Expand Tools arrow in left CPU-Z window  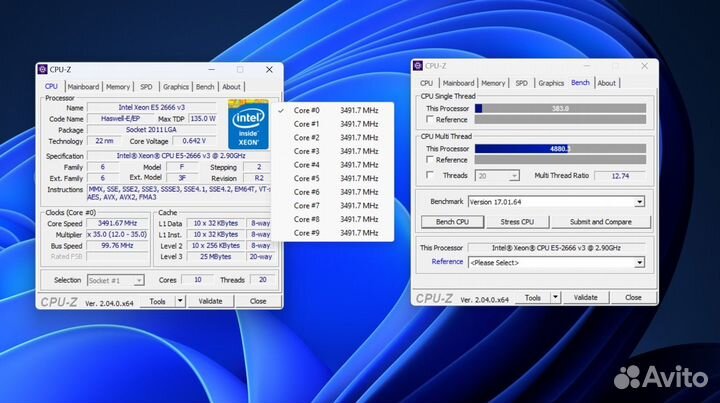click(x=180, y=301)
